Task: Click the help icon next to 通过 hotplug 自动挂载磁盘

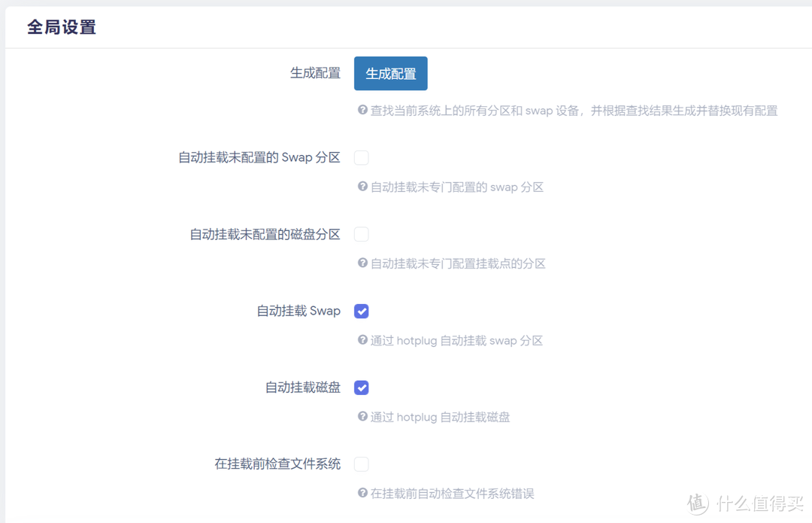Action: [x=362, y=417]
